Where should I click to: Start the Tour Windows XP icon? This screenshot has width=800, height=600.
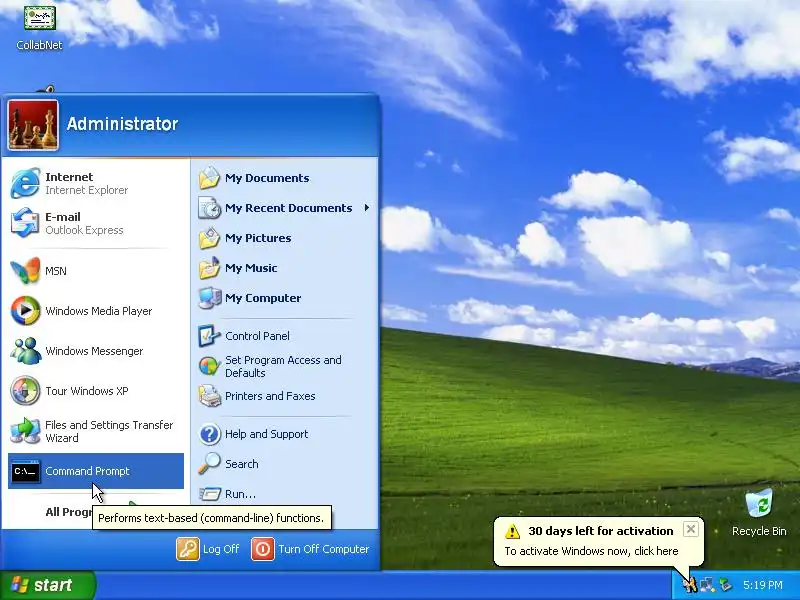tap(25, 391)
